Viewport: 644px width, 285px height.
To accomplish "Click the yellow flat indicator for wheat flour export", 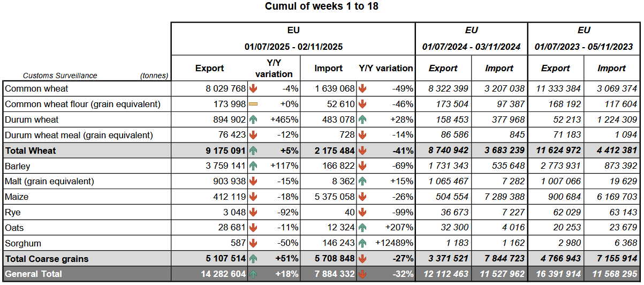I will point(253,104).
